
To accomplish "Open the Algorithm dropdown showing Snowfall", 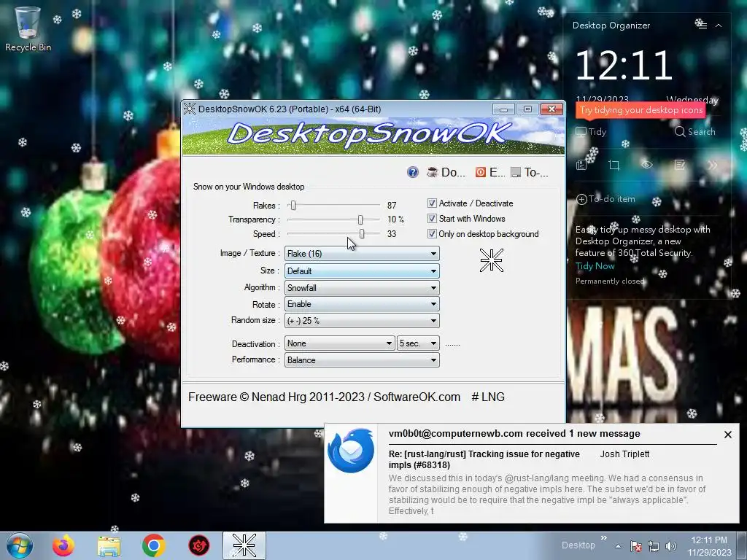I will click(x=362, y=287).
